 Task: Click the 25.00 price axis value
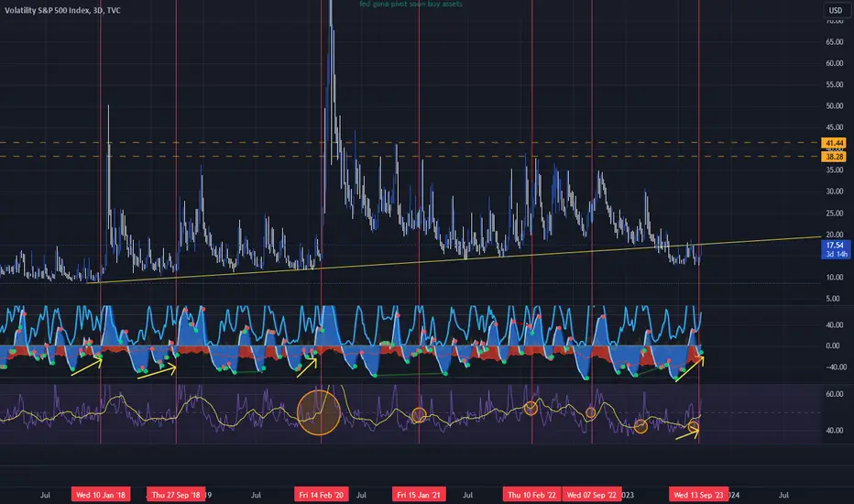[835, 213]
